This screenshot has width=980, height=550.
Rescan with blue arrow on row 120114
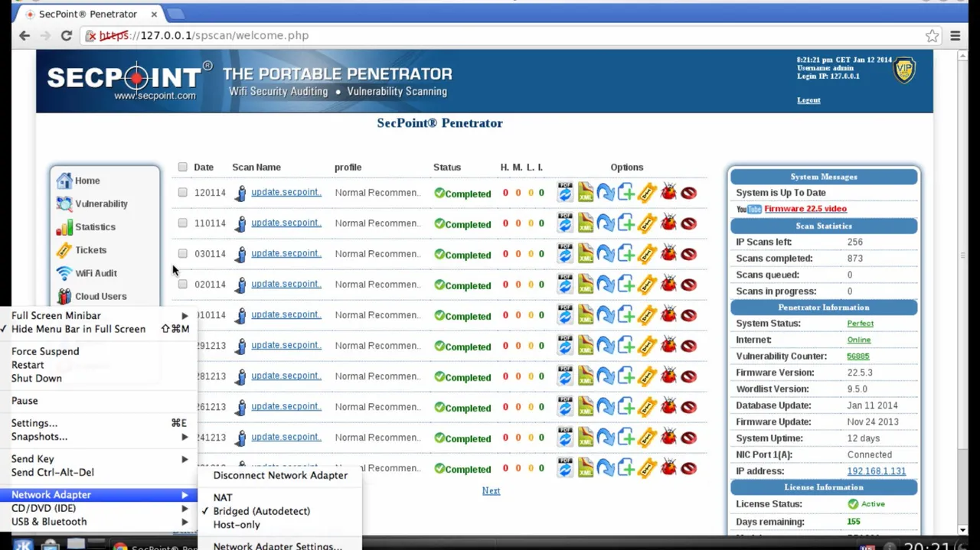coord(606,192)
